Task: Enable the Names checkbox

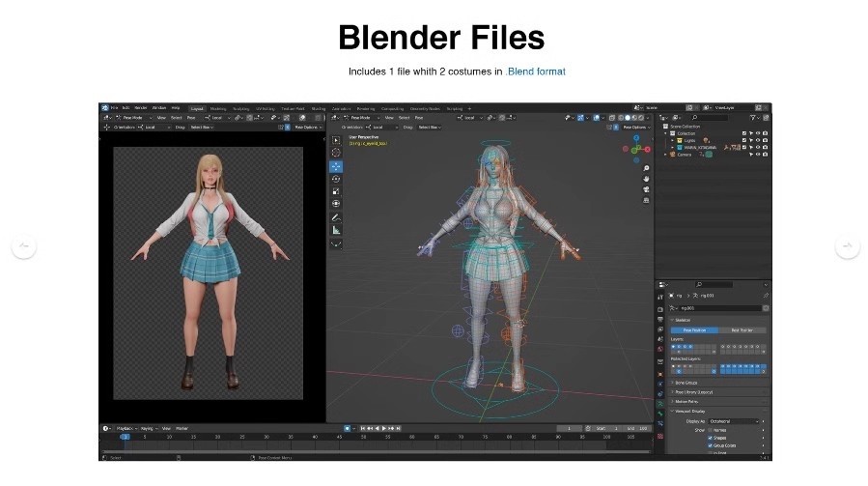Action: 711,430
